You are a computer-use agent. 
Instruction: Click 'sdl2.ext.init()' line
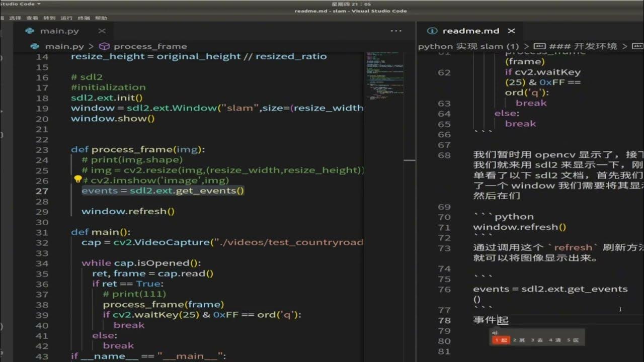[107, 98]
